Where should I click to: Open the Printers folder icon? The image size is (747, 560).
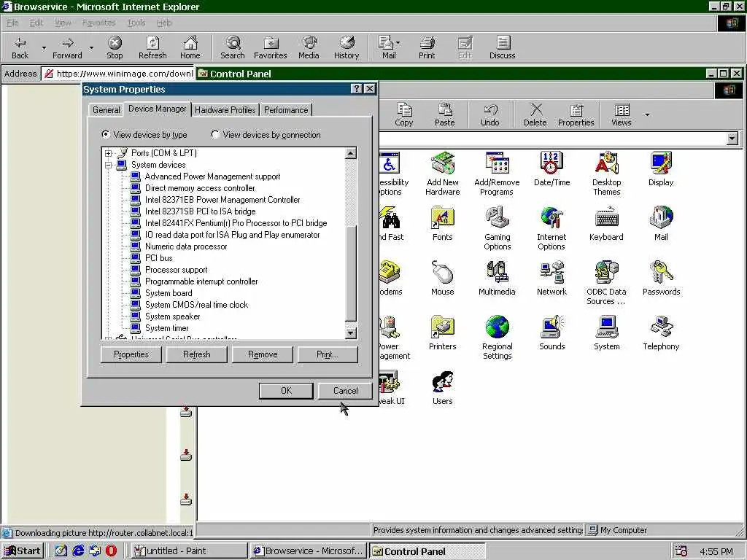click(x=443, y=333)
